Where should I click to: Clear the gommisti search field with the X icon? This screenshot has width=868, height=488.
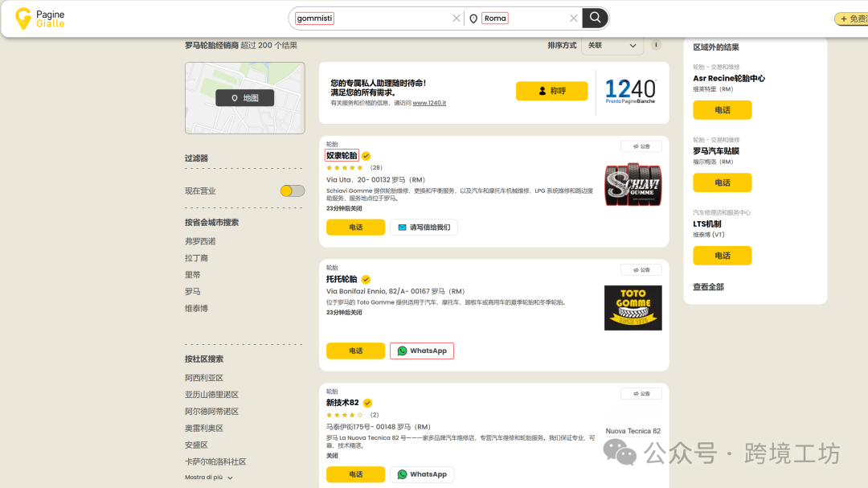coord(457,18)
